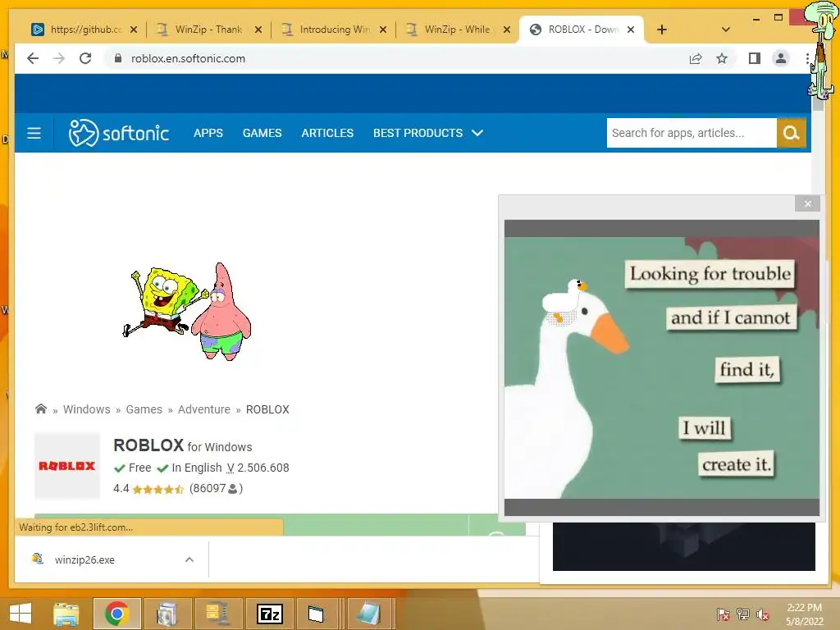Click the version V 2.506.608 text
This screenshot has height=630, width=840.
pyautogui.click(x=258, y=468)
